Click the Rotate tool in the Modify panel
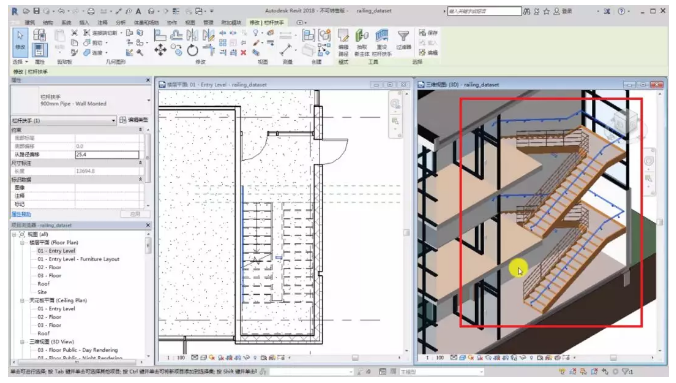Image resolution: width=676 pixels, height=383 pixels. 192,50
